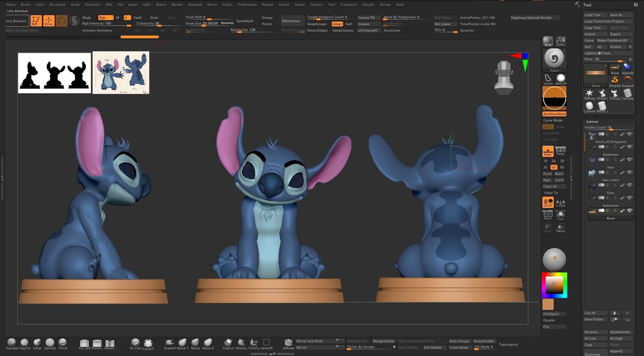Toggle Transp transparency mode
The image size is (644, 356).
560,228
